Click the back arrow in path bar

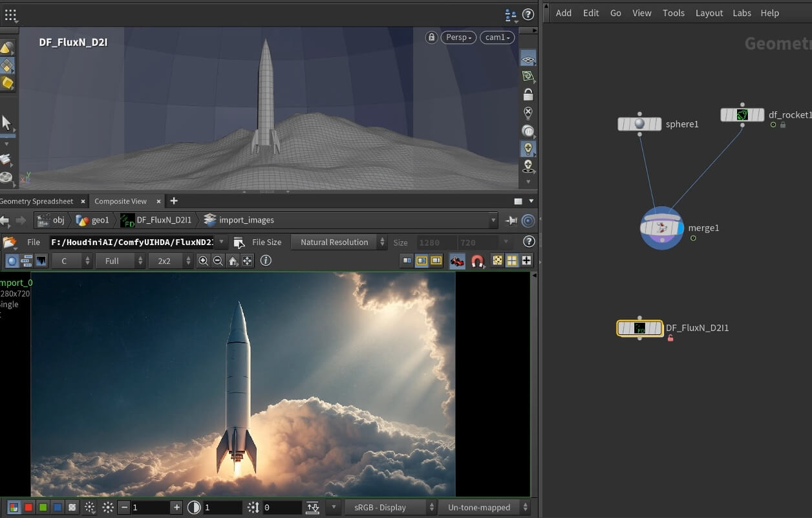click(5, 221)
